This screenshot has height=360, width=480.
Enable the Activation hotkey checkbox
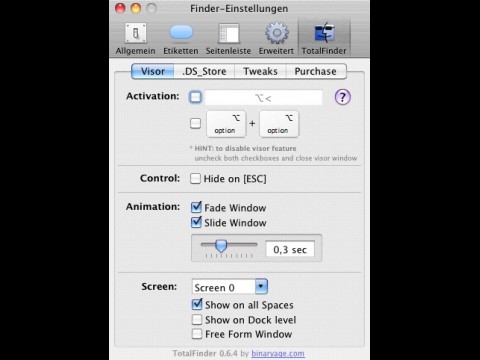click(196, 97)
